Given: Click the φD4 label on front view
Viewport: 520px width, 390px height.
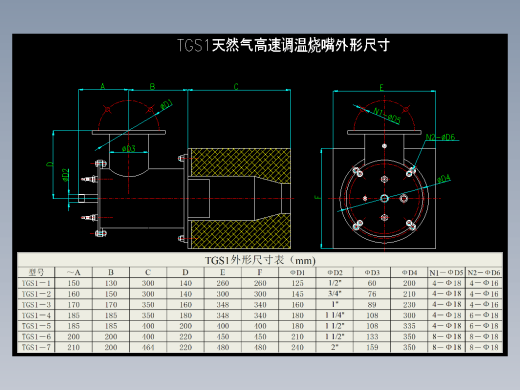Looking at the screenshot, I should tap(444, 179).
